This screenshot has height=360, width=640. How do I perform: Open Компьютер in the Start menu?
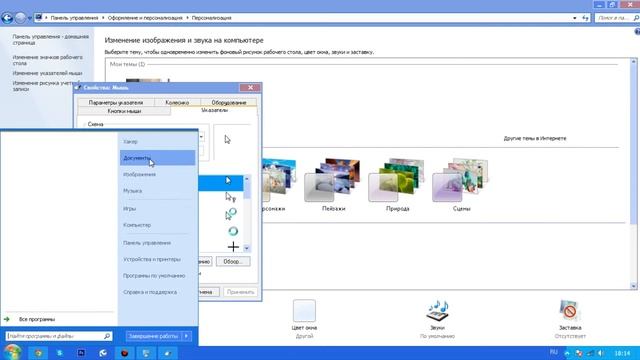137,225
